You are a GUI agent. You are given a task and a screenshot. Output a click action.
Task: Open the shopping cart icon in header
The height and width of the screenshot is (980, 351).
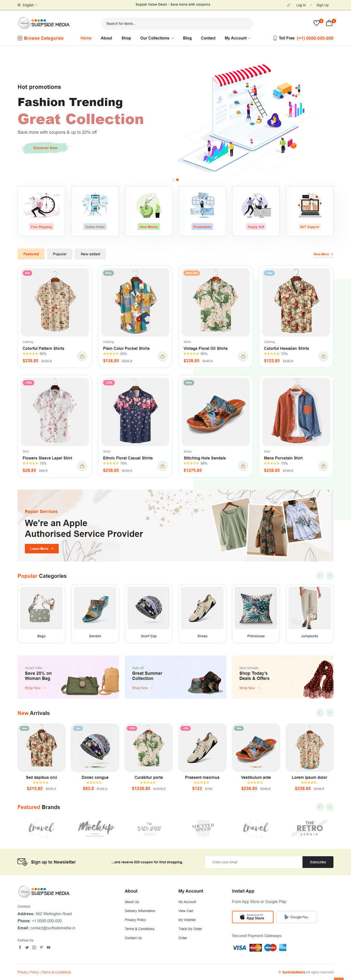coord(329,23)
